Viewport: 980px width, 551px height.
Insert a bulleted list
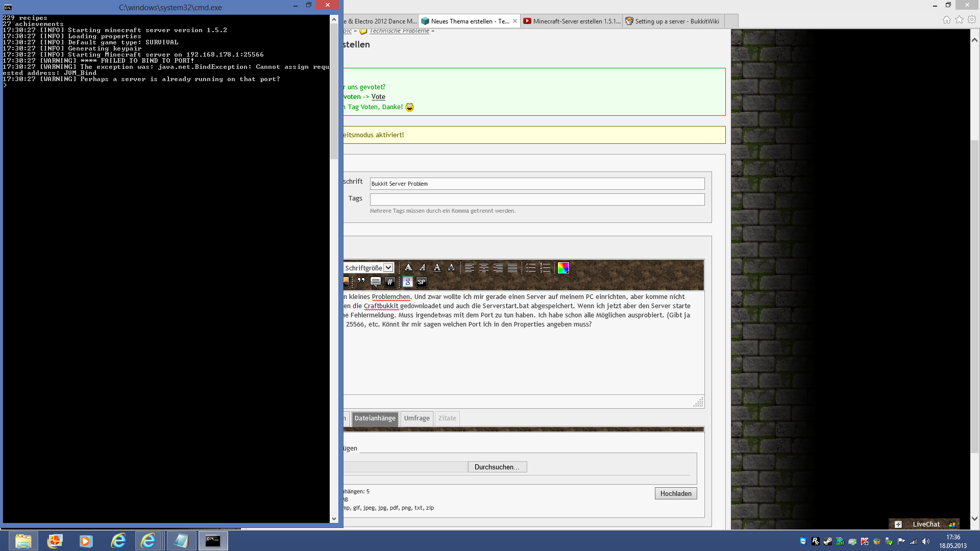[531, 268]
